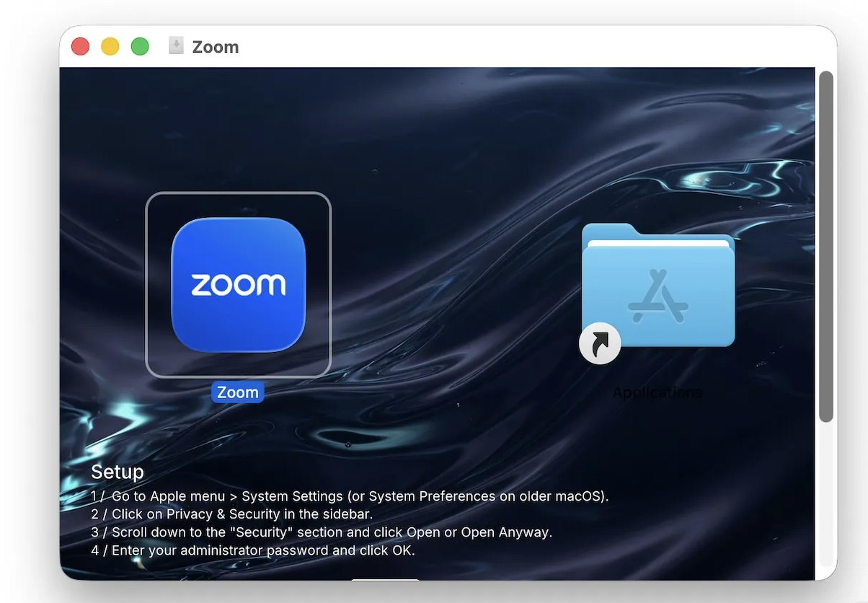Click the disk image icon in title bar
Screen dimensions: 868x603
click(x=176, y=46)
